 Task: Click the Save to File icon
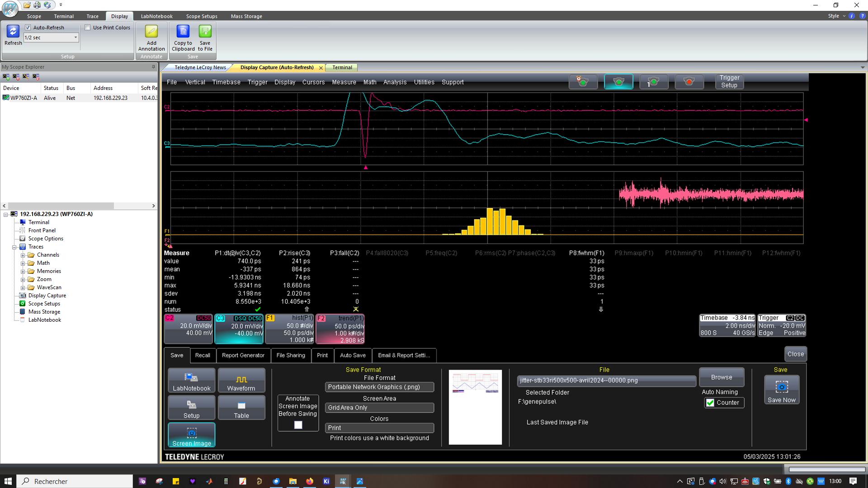[205, 32]
